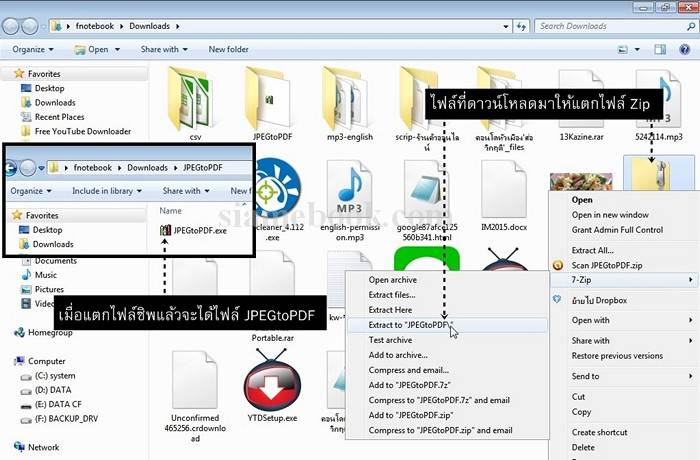Viewport: 700px width, 460px height.
Task: Select Recent Places in sidebar
Action: click(53, 117)
